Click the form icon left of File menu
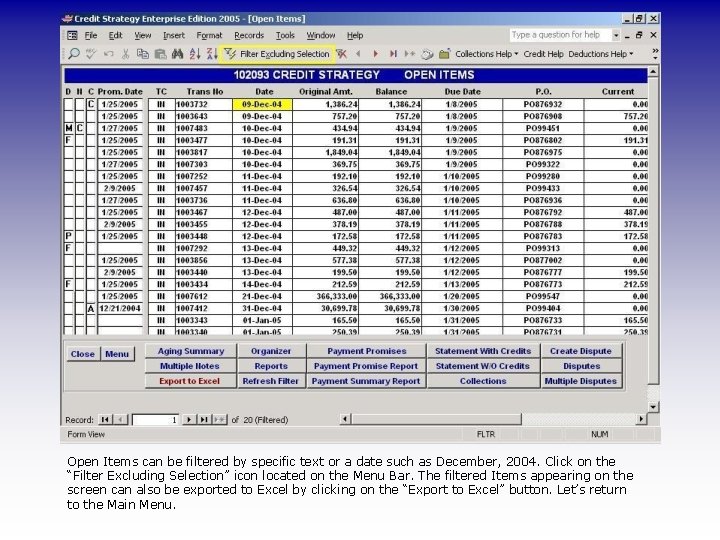This screenshot has height=540, width=720. pyautogui.click(x=72, y=35)
